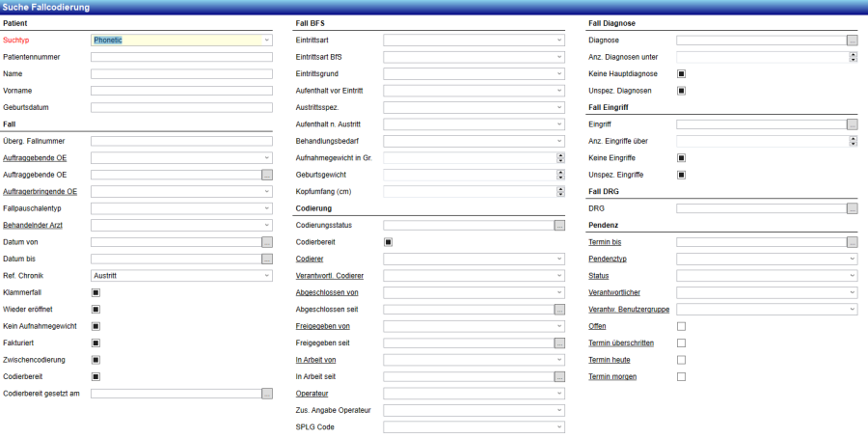The width and height of the screenshot is (868, 438).
Task: Click the Freigegeben von label link
Action: tap(323, 326)
